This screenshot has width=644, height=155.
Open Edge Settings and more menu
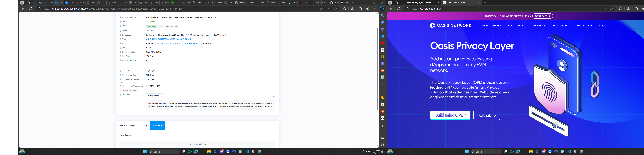[375, 9]
